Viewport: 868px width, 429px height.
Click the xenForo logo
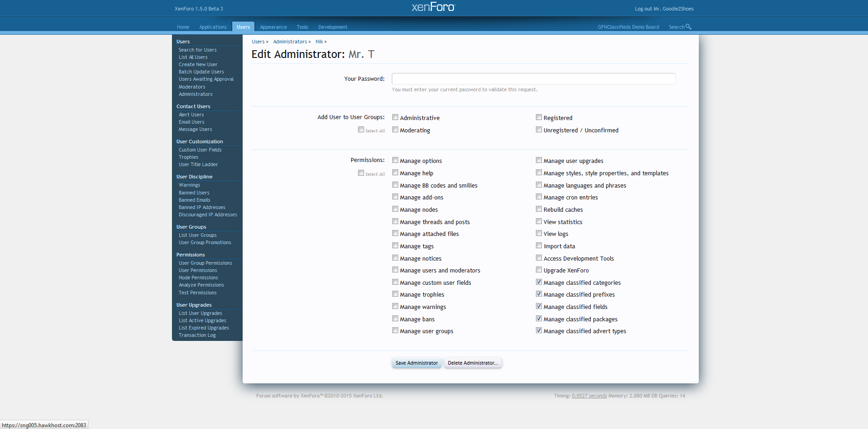[x=433, y=7]
